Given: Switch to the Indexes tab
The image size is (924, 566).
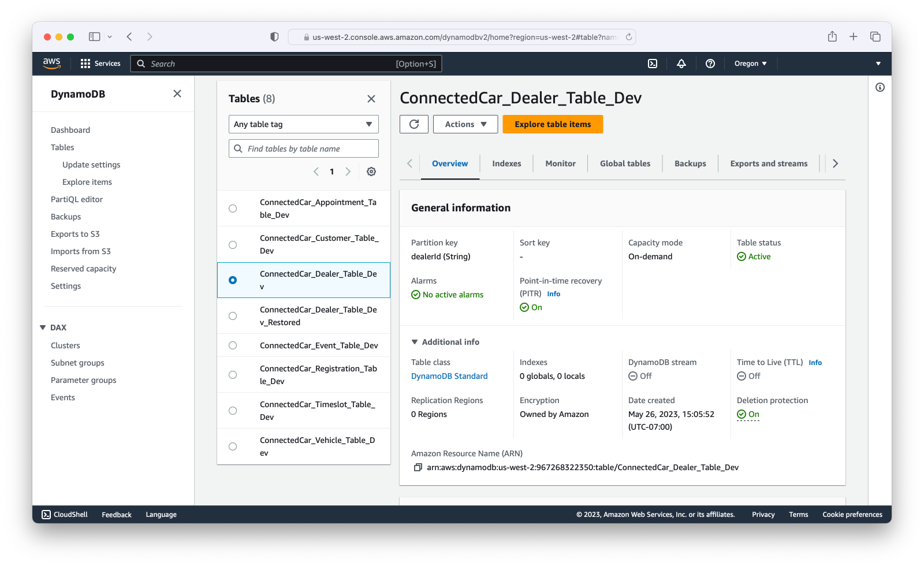Looking at the screenshot, I should 506,163.
